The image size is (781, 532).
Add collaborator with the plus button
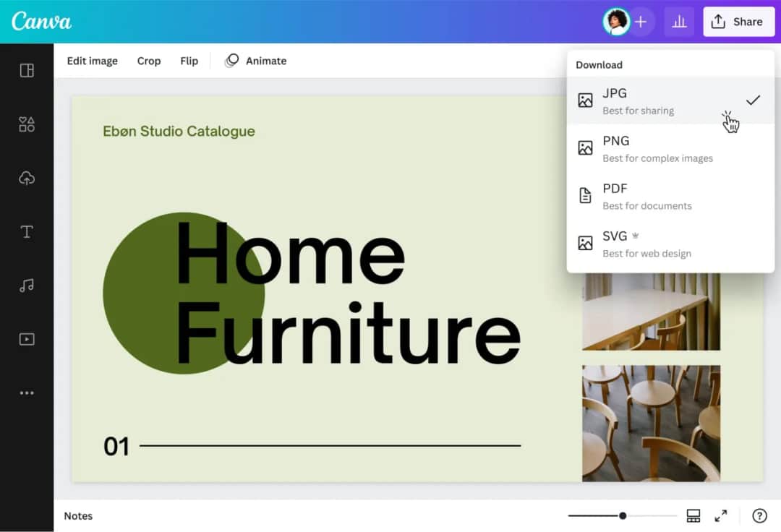coord(641,22)
